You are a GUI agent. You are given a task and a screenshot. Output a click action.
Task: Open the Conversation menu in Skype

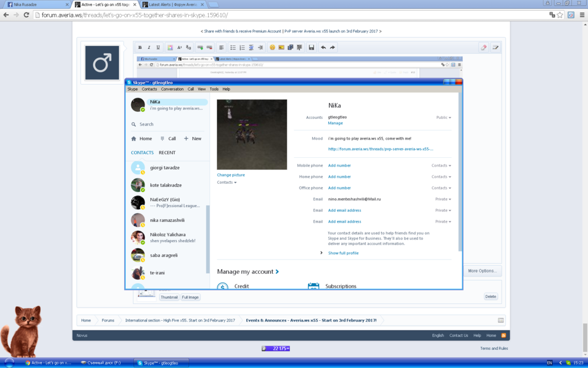coord(172,89)
